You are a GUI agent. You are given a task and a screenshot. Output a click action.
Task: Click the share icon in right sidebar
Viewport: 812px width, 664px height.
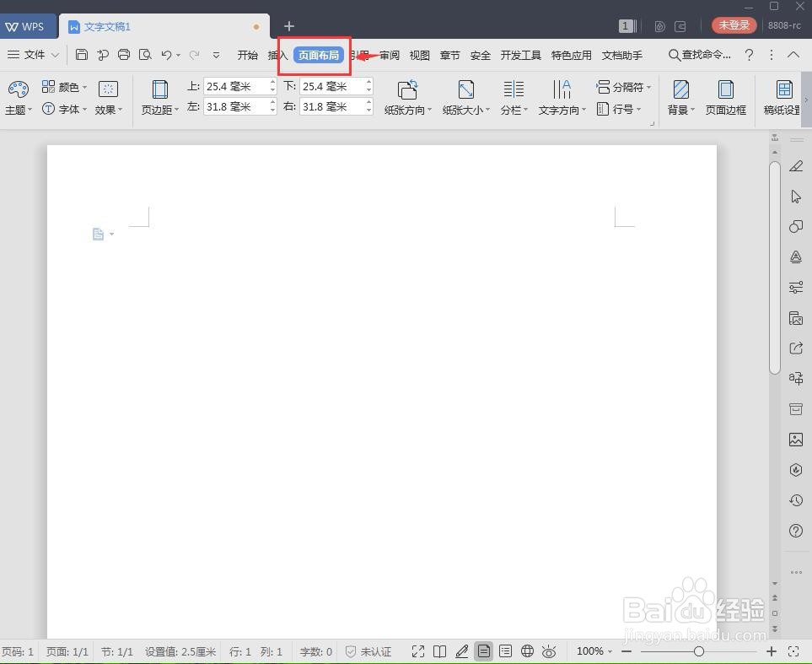click(x=796, y=348)
